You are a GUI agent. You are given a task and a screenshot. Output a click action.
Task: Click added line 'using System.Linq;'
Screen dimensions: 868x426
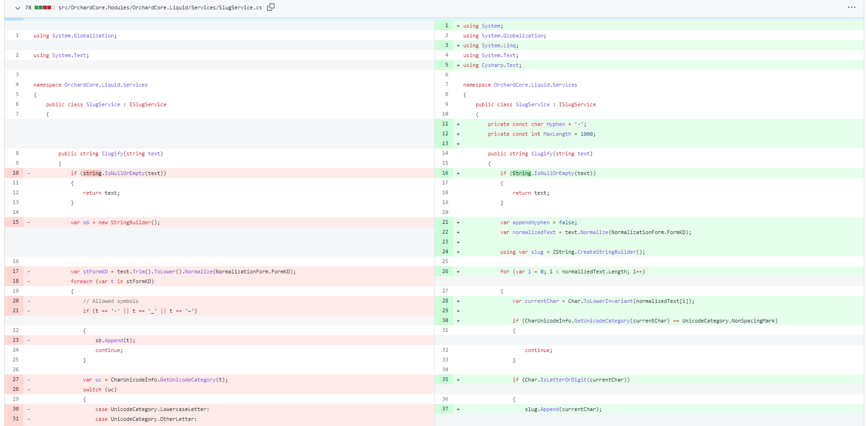click(x=491, y=45)
